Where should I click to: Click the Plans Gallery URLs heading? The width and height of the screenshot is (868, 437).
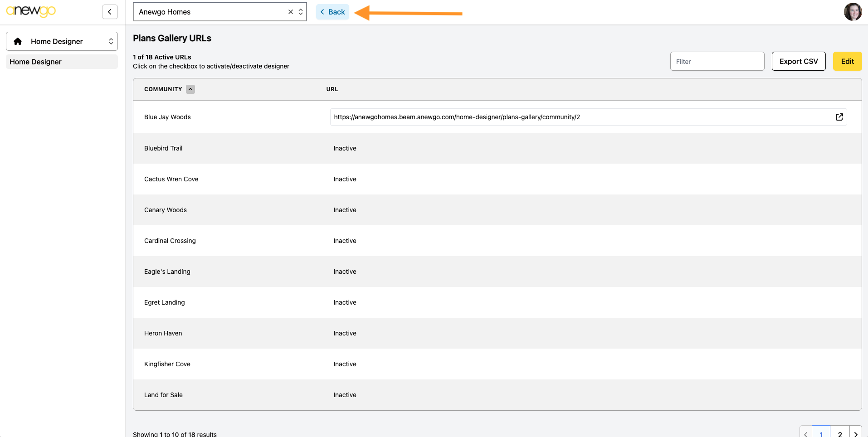[x=172, y=38]
